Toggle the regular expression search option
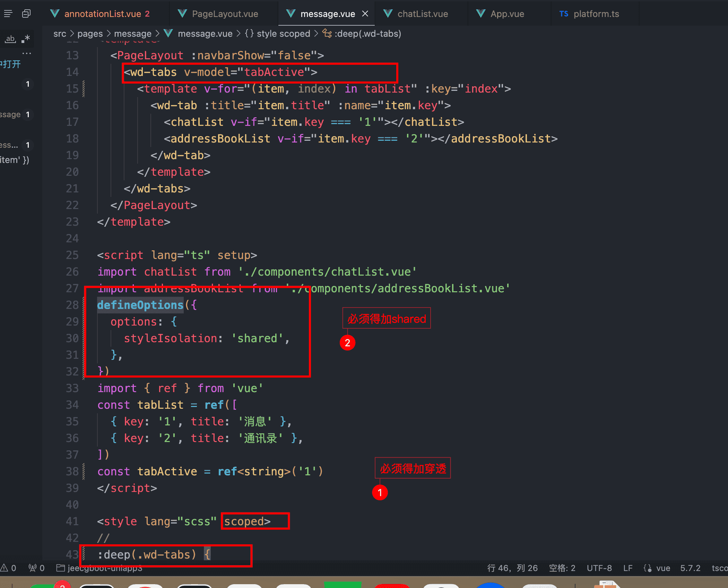The image size is (728, 588). [x=26, y=39]
